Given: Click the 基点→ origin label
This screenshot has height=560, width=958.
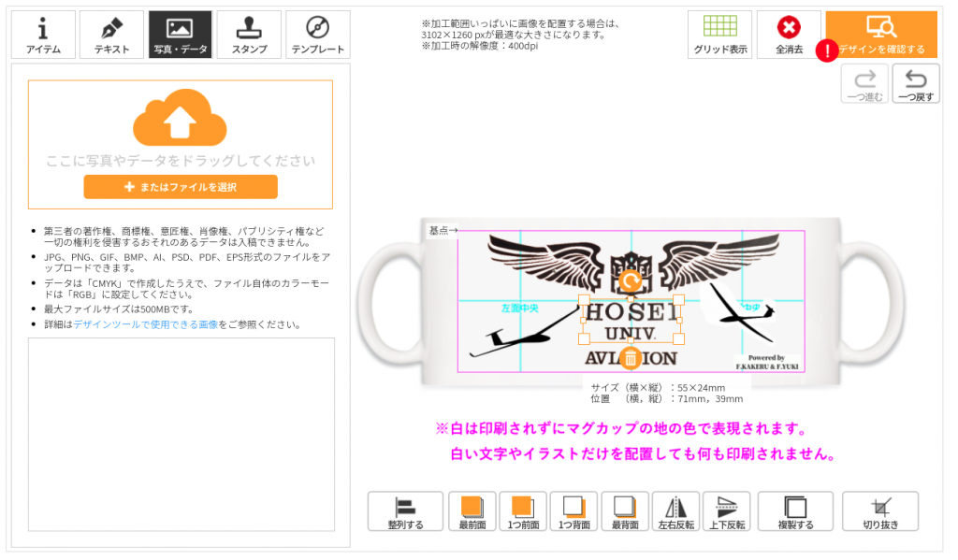Looking at the screenshot, I should tap(443, 230).
